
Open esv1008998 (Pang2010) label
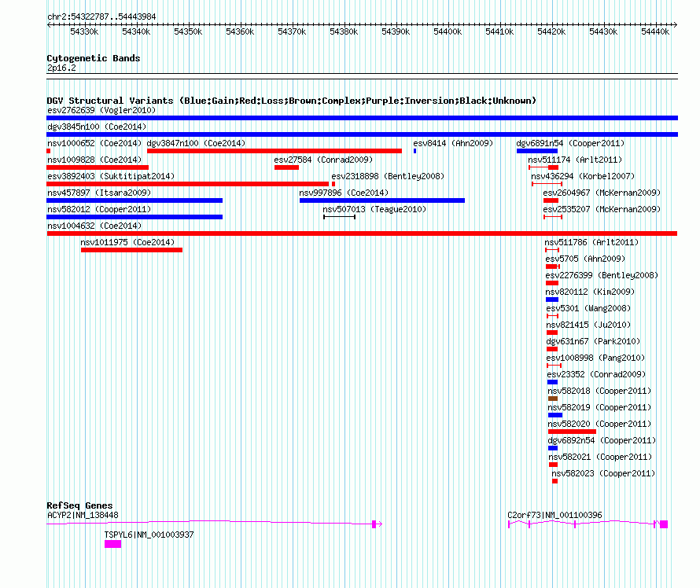pos(596,358)
